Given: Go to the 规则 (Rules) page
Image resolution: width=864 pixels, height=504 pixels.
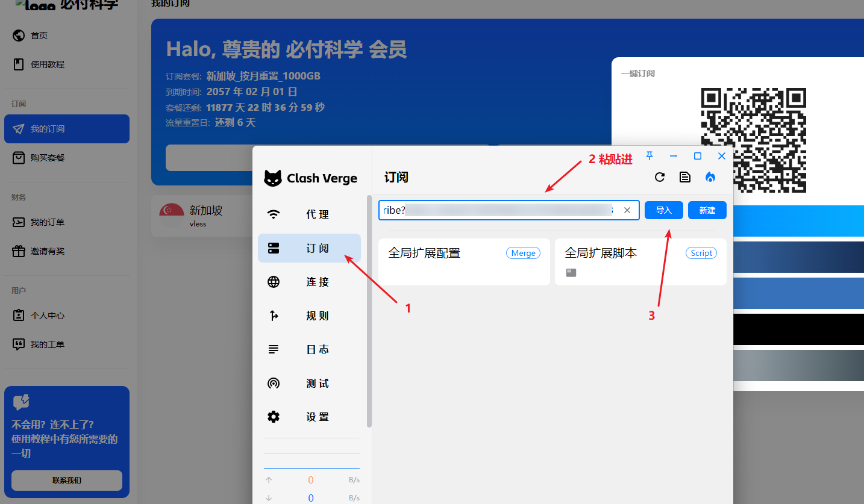Looking at the screenshot, I should 309,316.
